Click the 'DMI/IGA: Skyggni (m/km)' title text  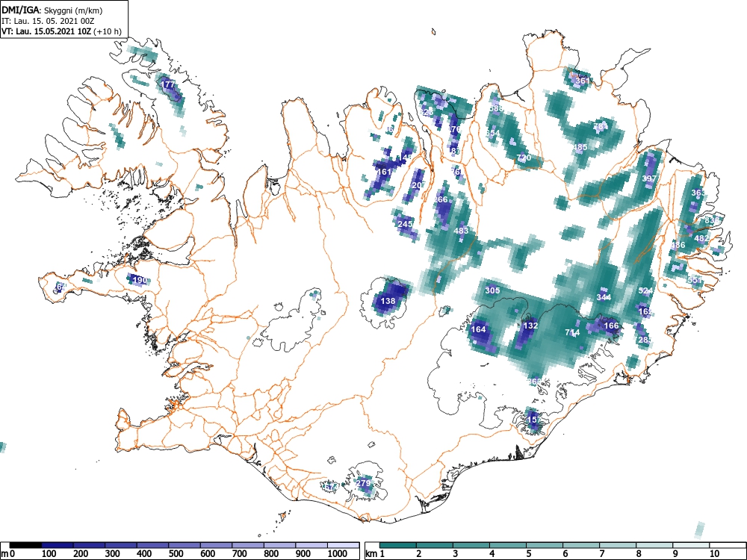pos(52,10)
